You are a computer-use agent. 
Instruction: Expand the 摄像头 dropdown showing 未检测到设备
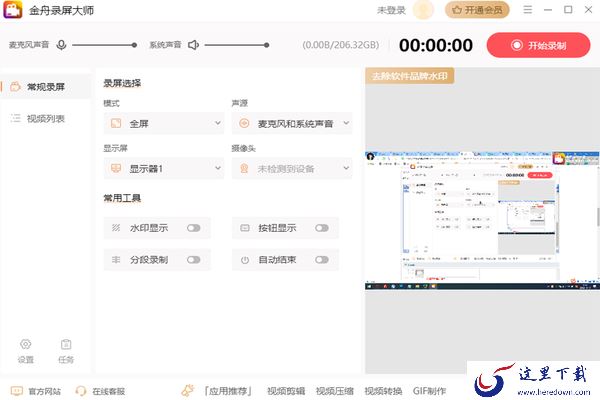pyautogui.click(x=292, y=168)
